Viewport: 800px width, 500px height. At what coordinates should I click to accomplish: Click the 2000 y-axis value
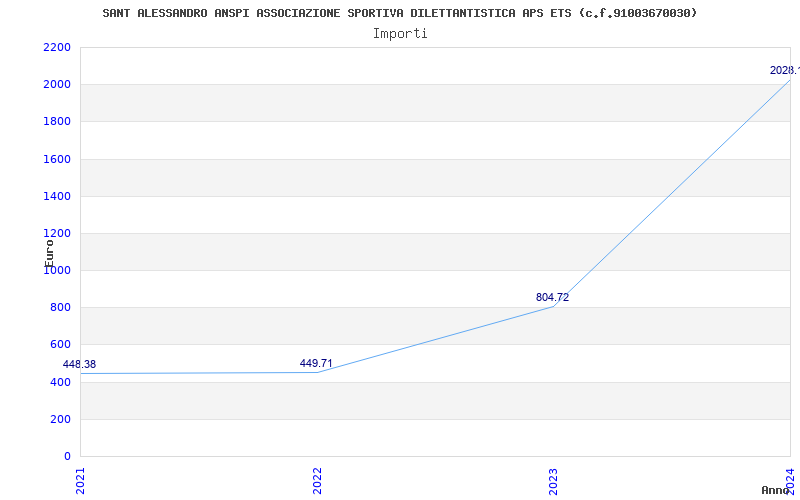click(57, 85)
